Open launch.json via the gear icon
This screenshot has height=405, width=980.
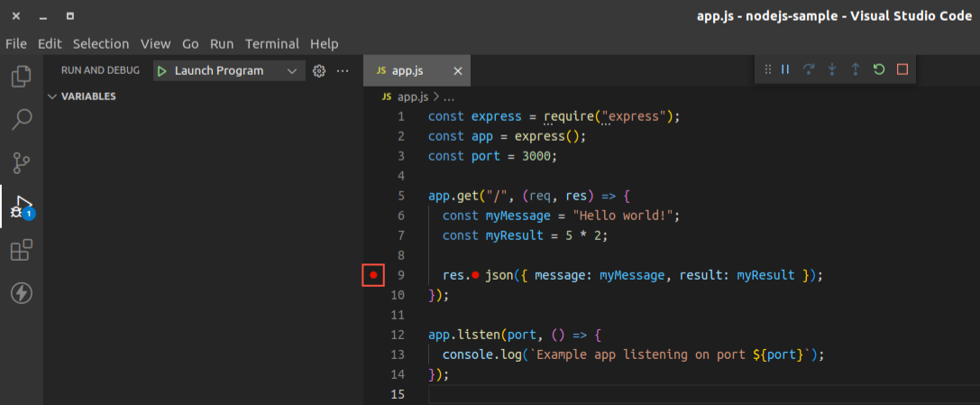click(x=319, y=70)
